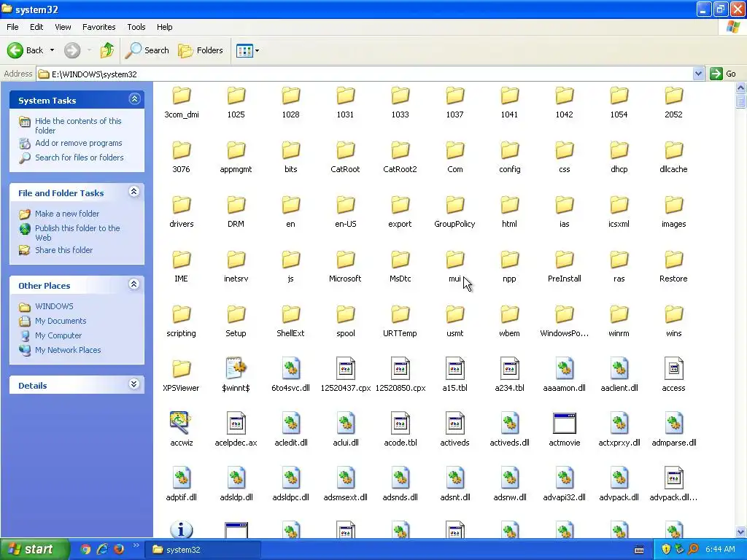Image resolution: width=747 pixels, height=560 pixels.
Task: Click Add or remove programs link
Action: [79, 143]
